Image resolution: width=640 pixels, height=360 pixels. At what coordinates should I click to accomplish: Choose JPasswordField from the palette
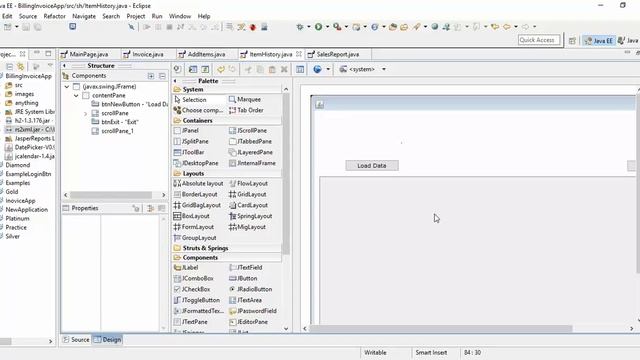click(x=253, y=311)
